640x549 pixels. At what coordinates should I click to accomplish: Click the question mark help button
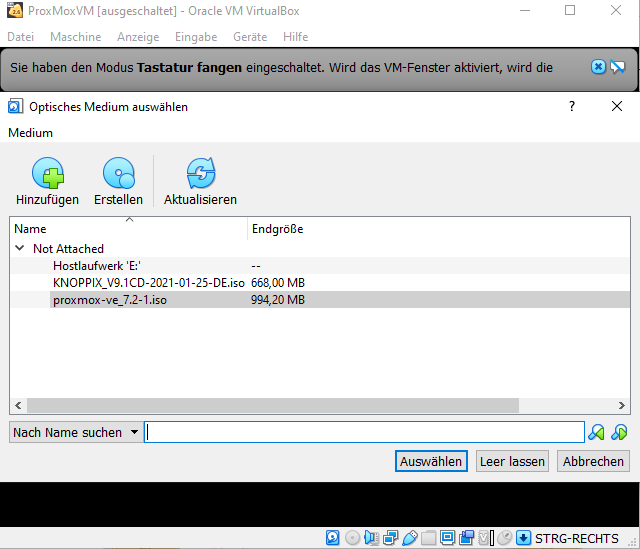point(572,106)
